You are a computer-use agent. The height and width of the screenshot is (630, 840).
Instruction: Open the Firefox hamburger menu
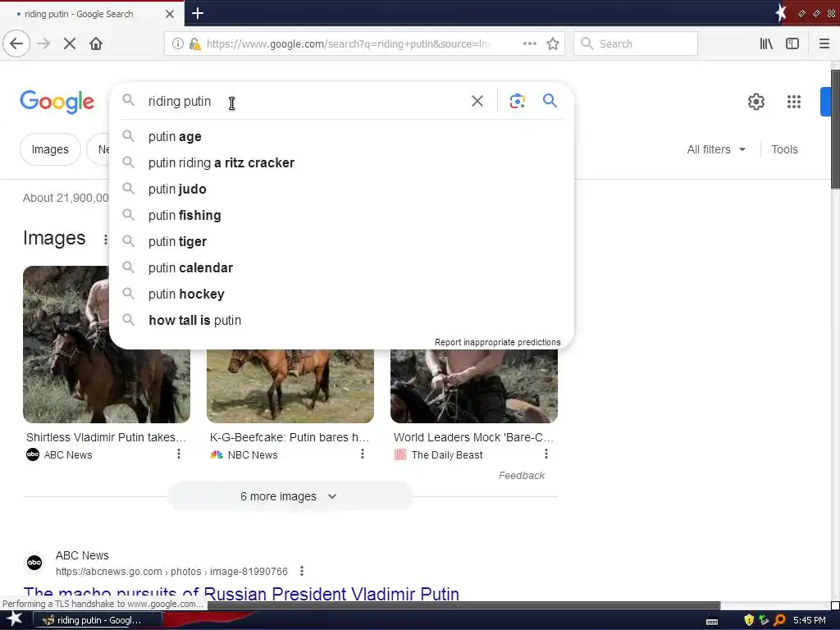tap(824, 43)
